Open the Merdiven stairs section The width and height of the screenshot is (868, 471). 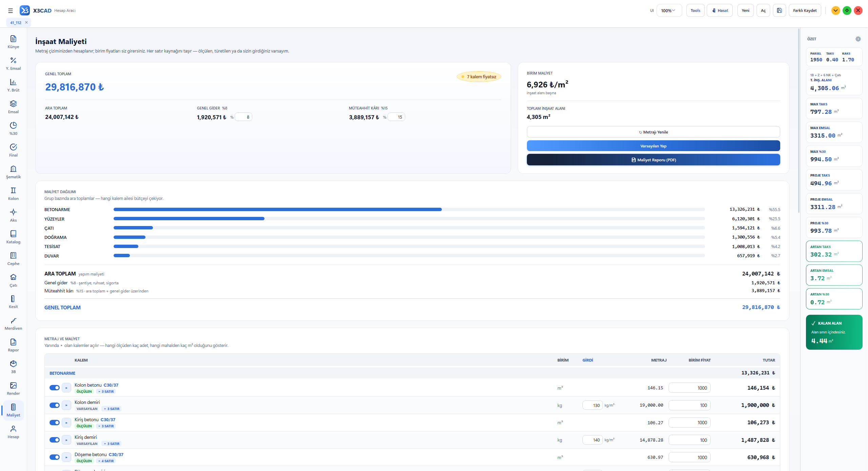click(x=13, y=324)
